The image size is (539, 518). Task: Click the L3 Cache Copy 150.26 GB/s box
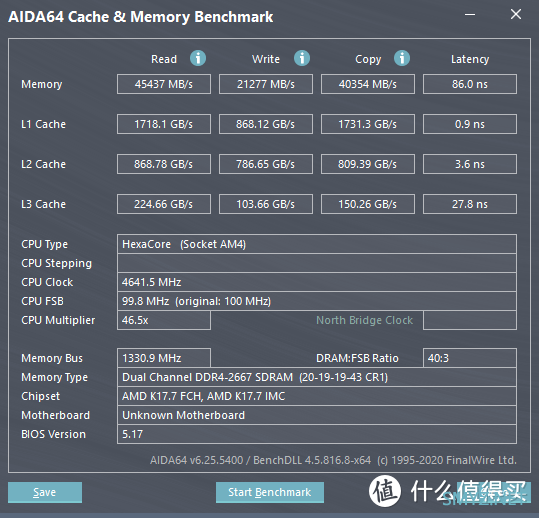coord(368,204)
